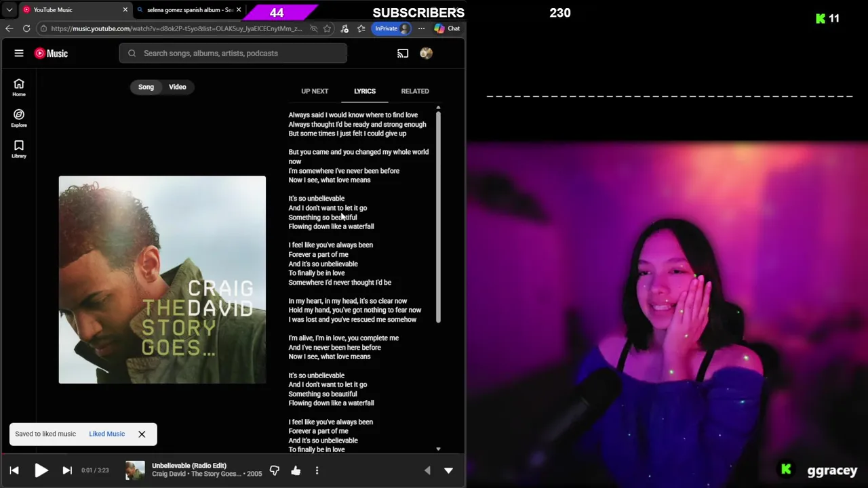Click the site info lock icon

point(43,28)
